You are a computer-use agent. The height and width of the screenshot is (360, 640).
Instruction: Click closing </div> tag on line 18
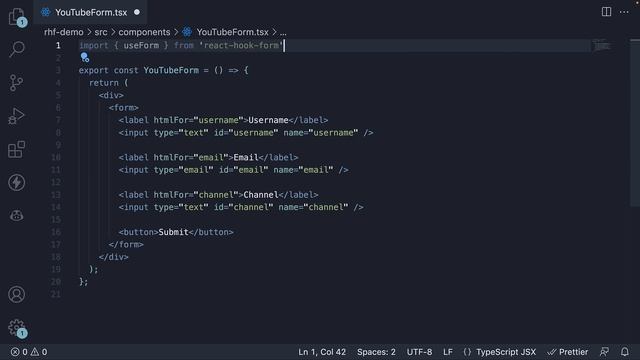pyautogui.click(x=113, y=257)
